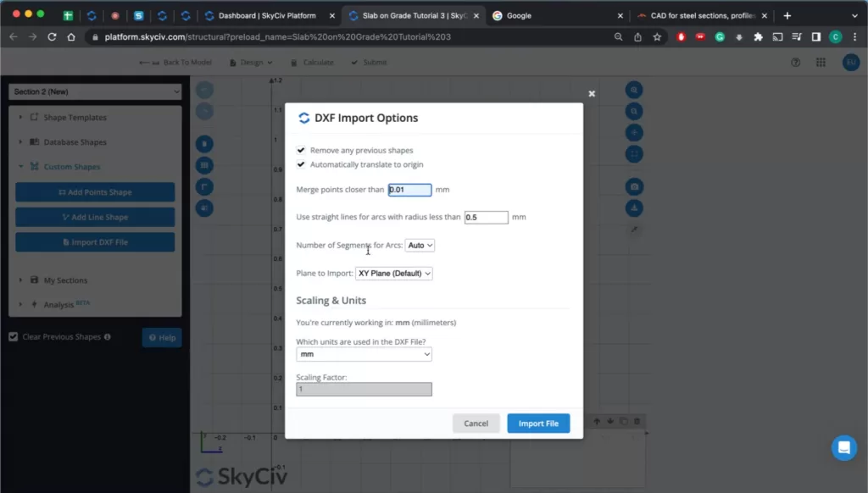Click the Merge points closer than field
868x493 pixels.
tap(409, 190)
